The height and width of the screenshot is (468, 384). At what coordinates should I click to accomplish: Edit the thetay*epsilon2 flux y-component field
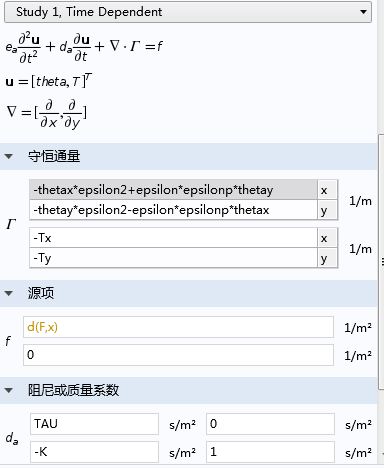click(x=173, y=210)
